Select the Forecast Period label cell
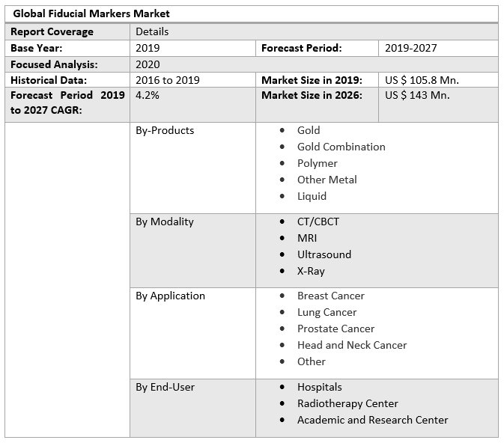504x443 pixels. (x=302, y=48)
